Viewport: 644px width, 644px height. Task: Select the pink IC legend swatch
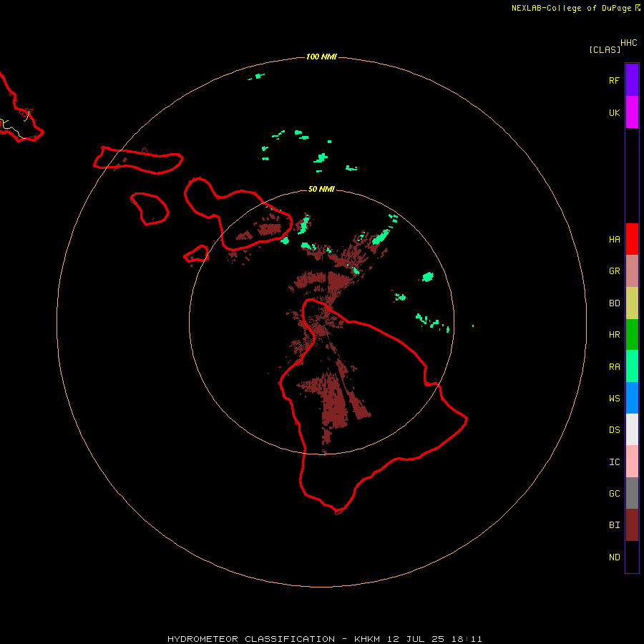[x=632, y=462]
